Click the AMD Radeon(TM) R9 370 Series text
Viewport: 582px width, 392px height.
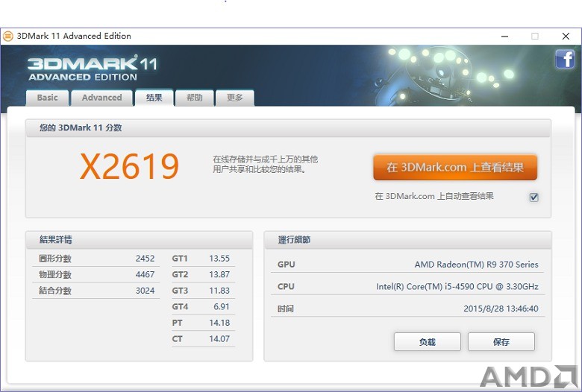(x=476, y=265)
